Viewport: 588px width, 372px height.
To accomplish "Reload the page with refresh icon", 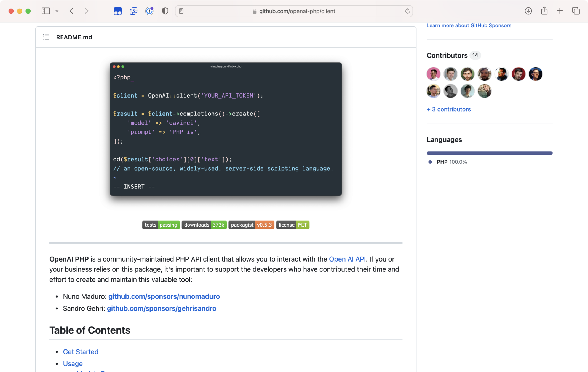I will click(x=407, y=11).
